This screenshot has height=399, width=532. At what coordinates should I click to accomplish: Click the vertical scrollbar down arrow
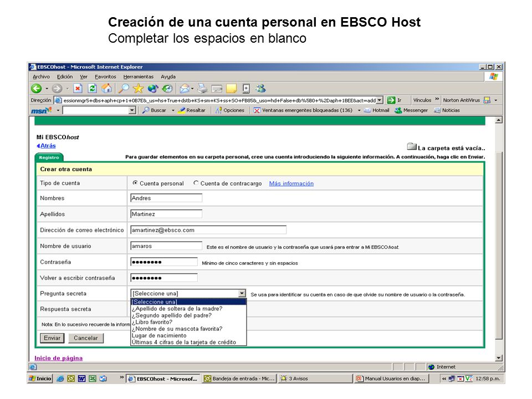498,357
